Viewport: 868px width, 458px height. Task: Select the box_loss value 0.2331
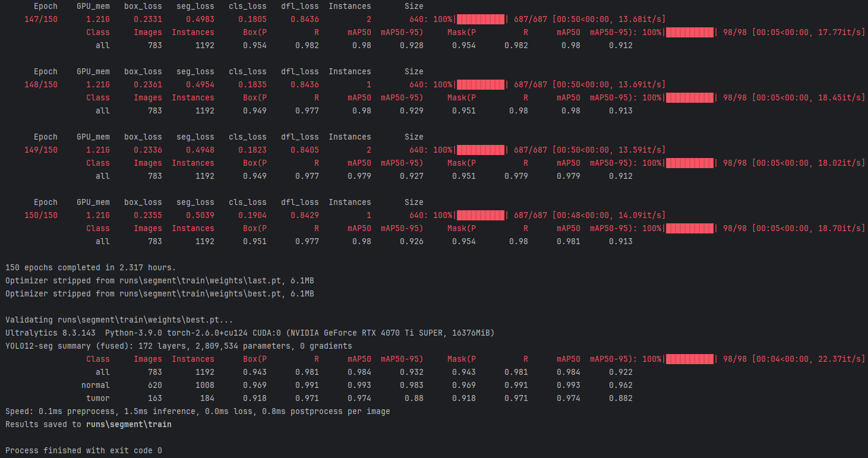(150, 20)
